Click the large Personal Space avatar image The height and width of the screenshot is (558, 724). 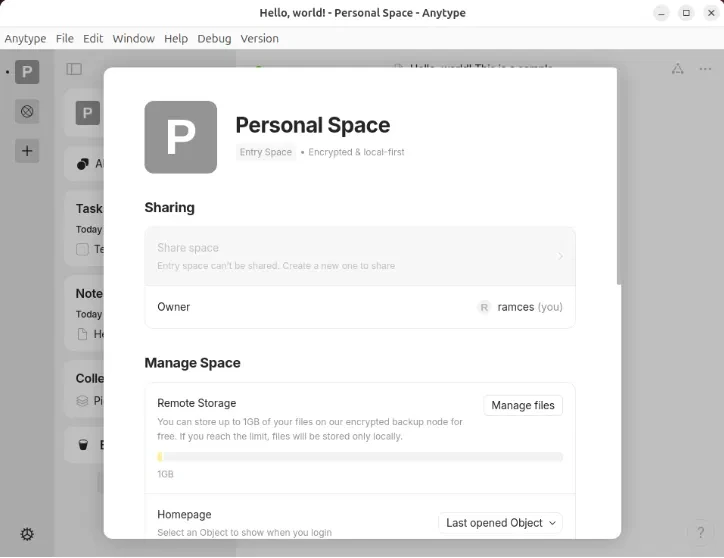[180, 137]
